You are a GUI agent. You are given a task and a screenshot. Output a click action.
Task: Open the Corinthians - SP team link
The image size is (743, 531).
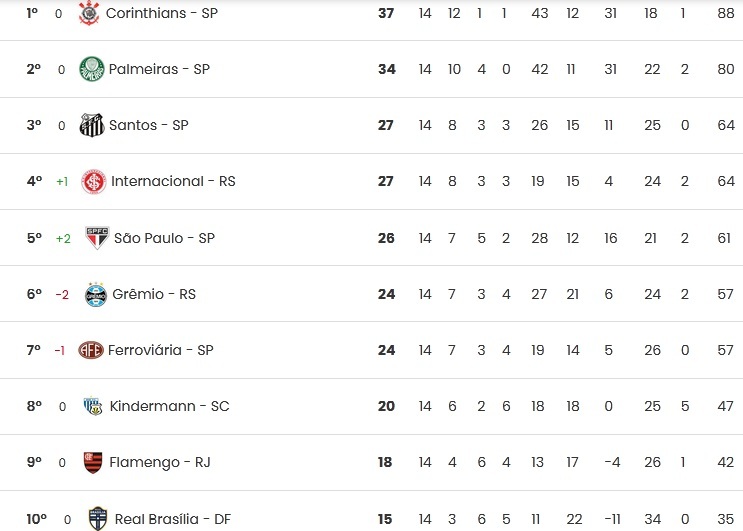[x=162, y=13]
